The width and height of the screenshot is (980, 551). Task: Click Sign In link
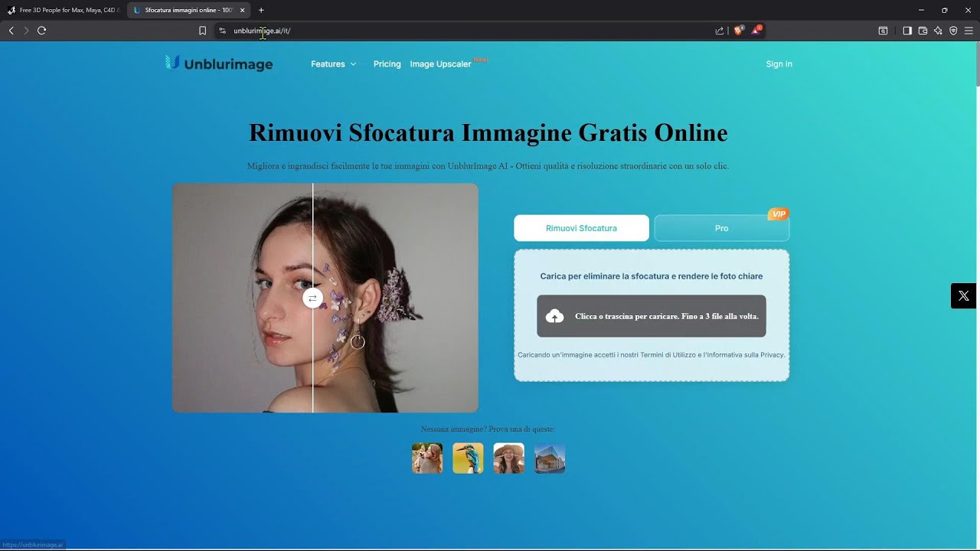click(779, 64)
